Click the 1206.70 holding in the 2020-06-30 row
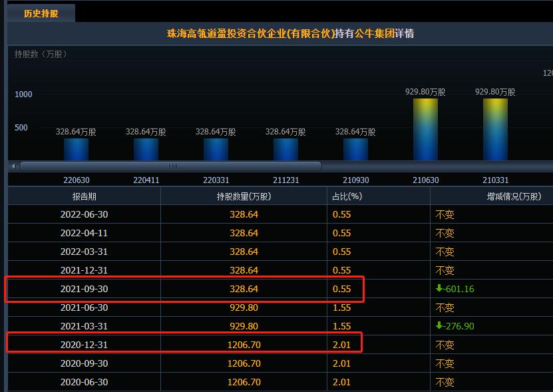The height and width of the screenshot is (392, 553). click(244, 382)
